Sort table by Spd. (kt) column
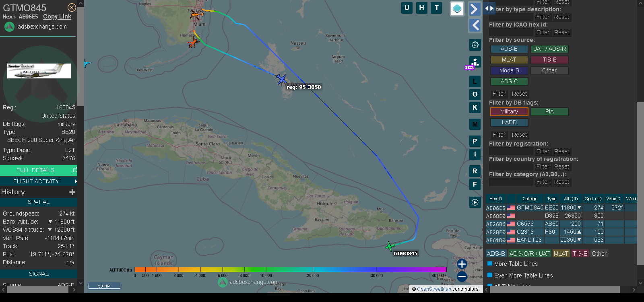The height and width of the screenshot is (302, 644). click(593, 199)
